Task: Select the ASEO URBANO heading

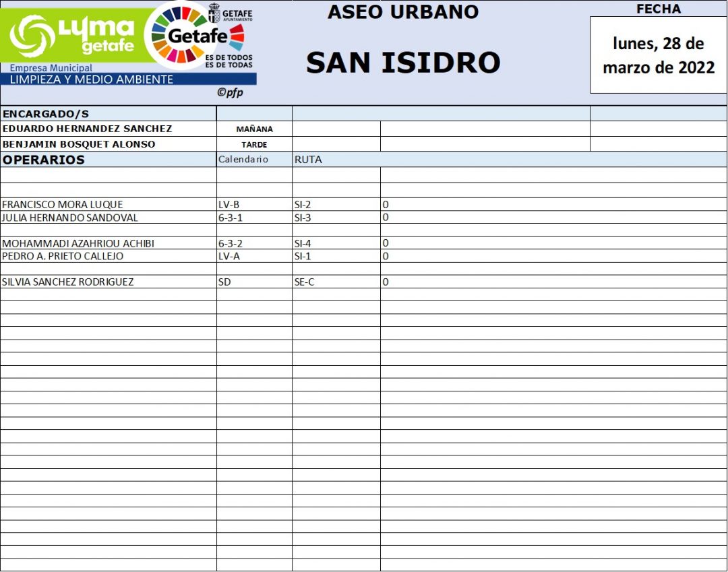Action: (403, 12)
